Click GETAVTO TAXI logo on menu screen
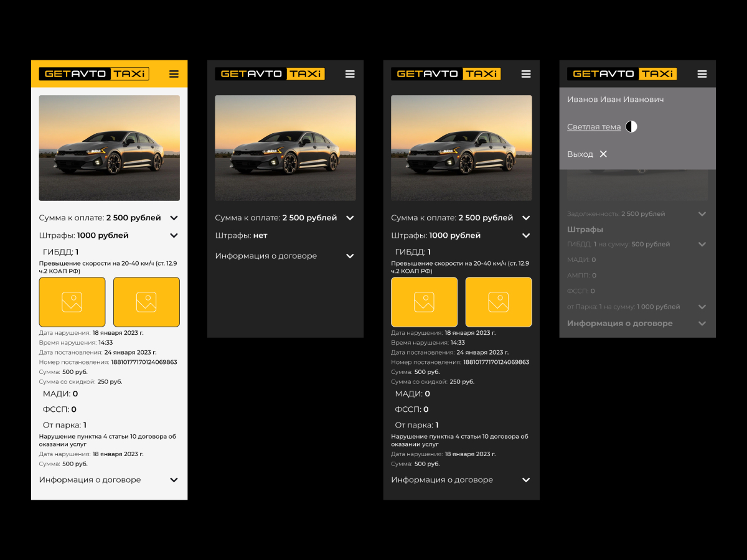 (622, 74)
